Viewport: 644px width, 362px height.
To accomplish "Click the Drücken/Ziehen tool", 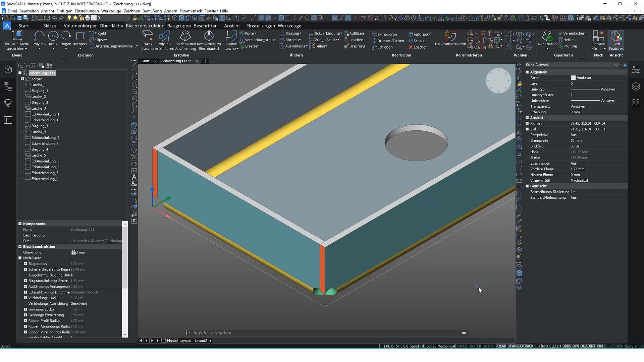I will [x=388, y=41].
